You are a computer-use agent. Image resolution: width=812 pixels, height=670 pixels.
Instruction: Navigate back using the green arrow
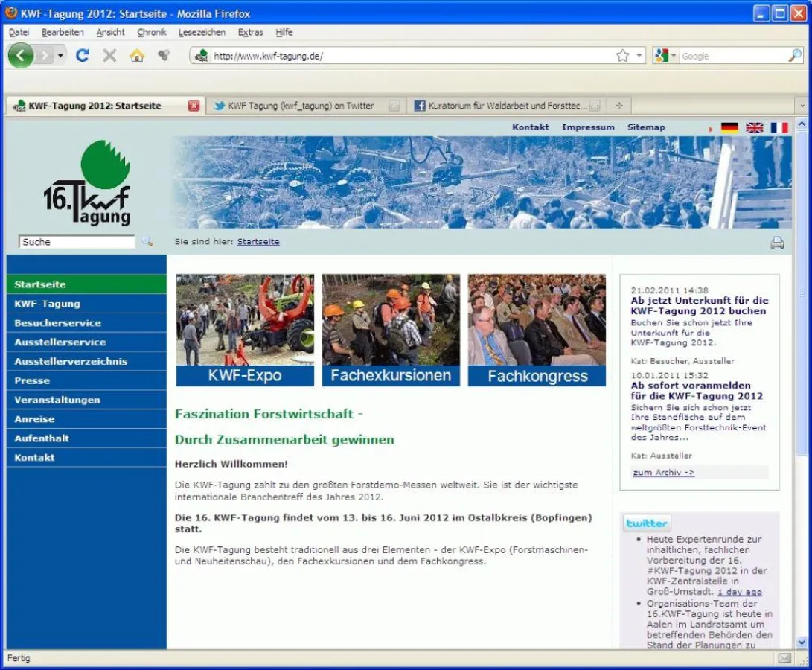point(20,55)
